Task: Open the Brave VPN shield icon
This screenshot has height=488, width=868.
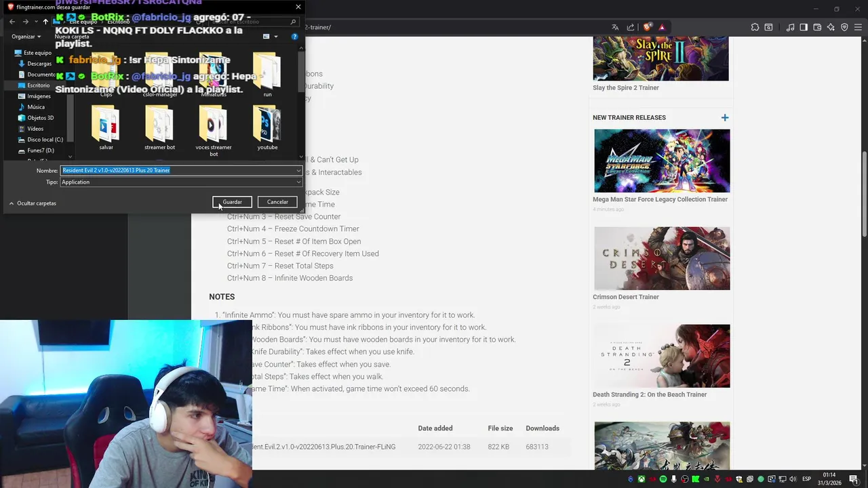Action: coord(844,27)
